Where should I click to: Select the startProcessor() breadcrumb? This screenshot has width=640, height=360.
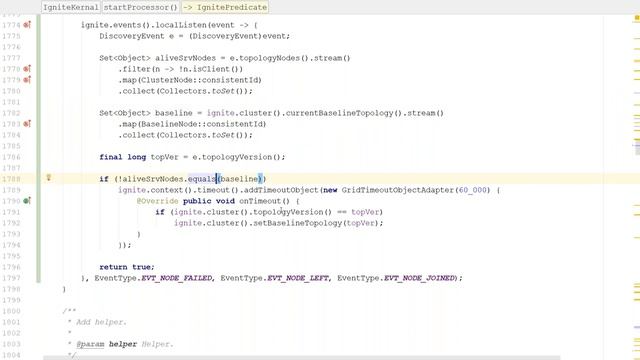pyautogui.click(x=140, y=7)
